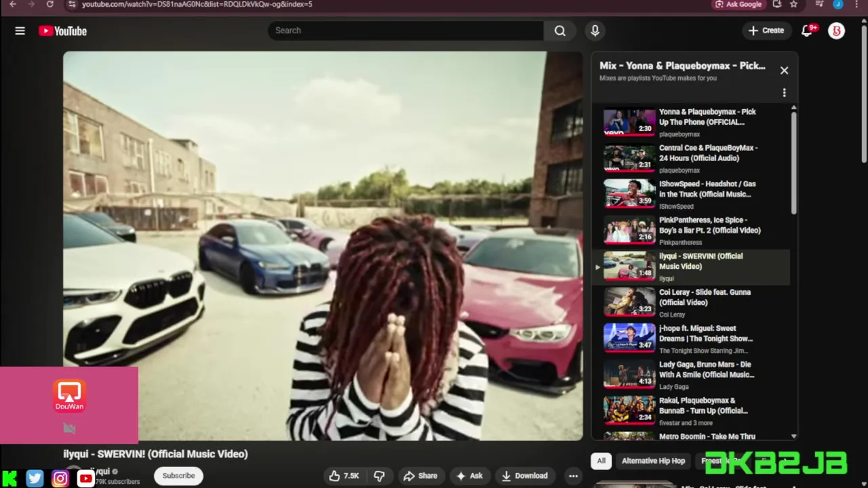The height and width of the screenshot is (488, 868).
Task: Open Mix playlist three-dot options menu
Action: point(784,92)
